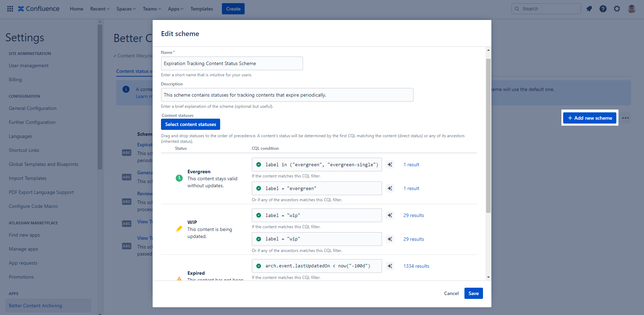Screen dimensions: 644x315
Task: Open the Teams dropdown
Action: (x=152, y=9)
